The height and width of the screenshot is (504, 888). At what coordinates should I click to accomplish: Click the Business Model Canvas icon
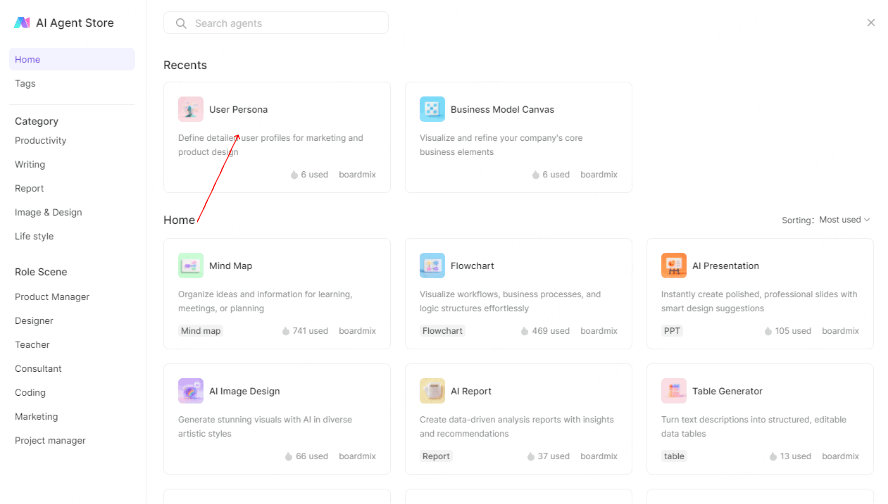pos(432,109)
